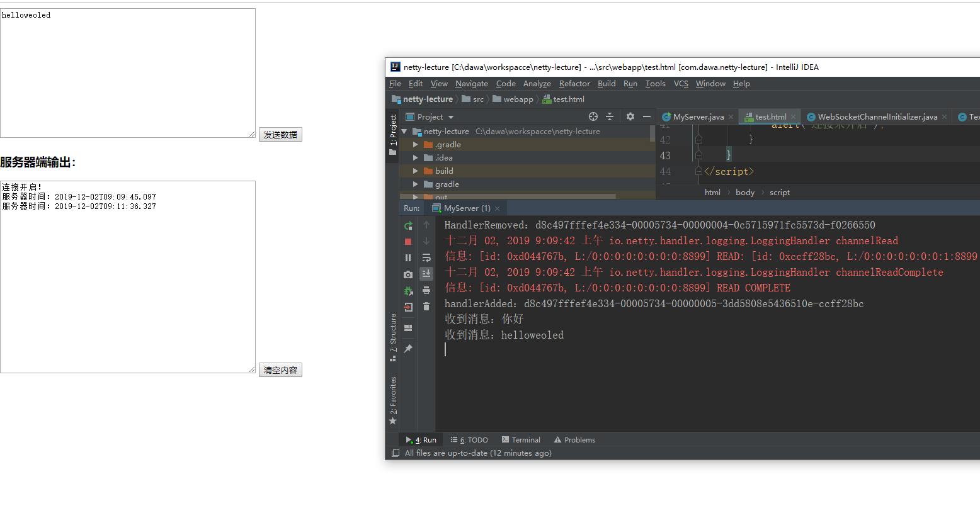Viewport: 980px width, 513px height.
Task: Stop the running MyServer process
Action: coord(408,242)
